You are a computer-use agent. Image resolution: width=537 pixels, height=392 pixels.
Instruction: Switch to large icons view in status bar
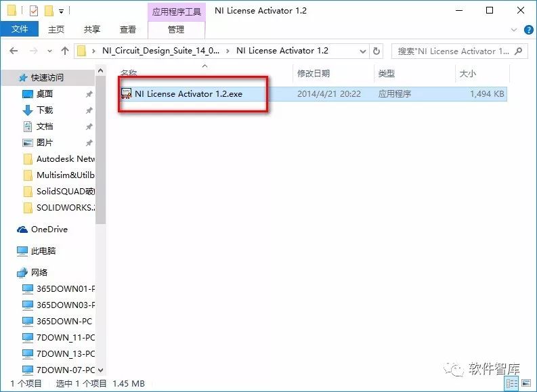526,383
